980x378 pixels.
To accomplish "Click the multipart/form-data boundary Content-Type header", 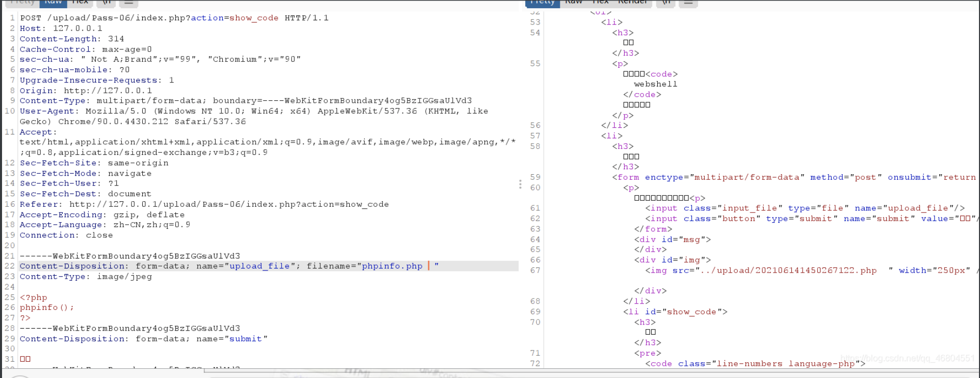I will coord(246,100).
